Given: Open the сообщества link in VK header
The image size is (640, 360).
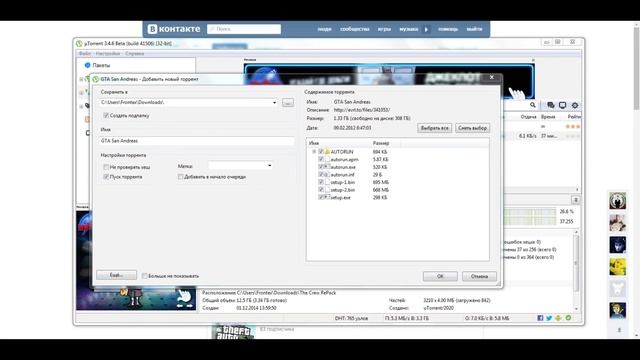Looking at the screenshot, I should click(354, 29).
